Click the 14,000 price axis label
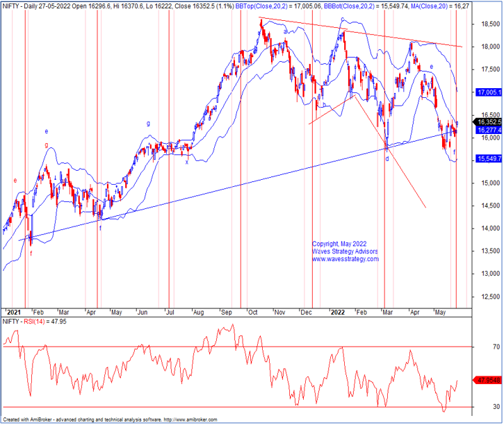This screenshot has width=504, height=425. 491,228
